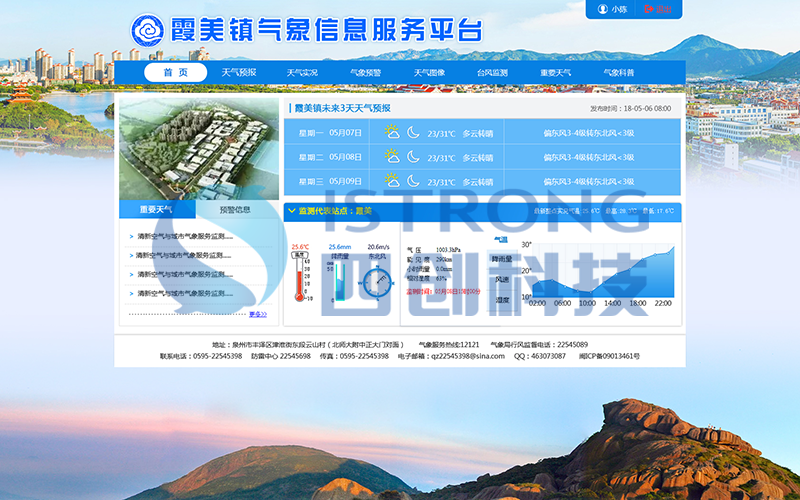
Task: Click the wind direction compass dial
Action: 378,283
